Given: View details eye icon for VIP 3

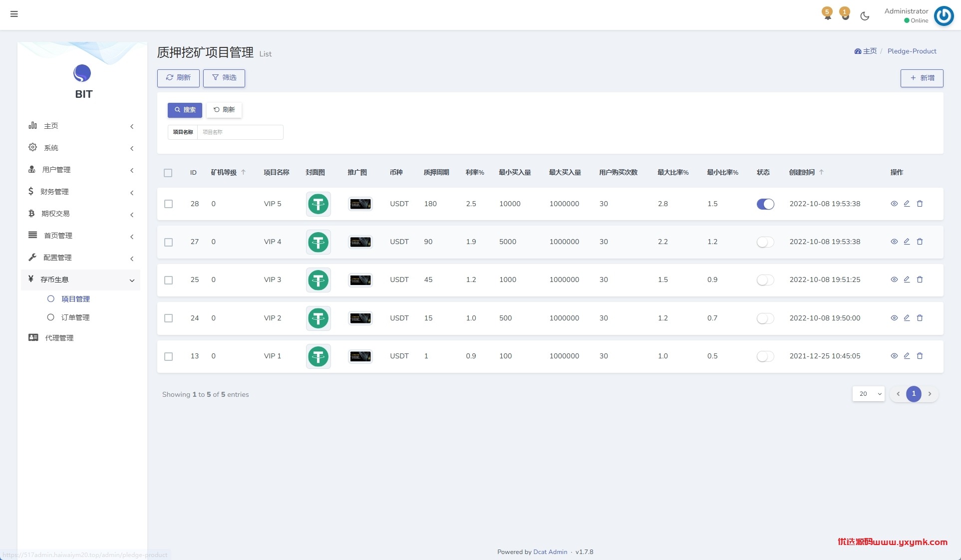Looking at the screenshot, I should point(894,280).
